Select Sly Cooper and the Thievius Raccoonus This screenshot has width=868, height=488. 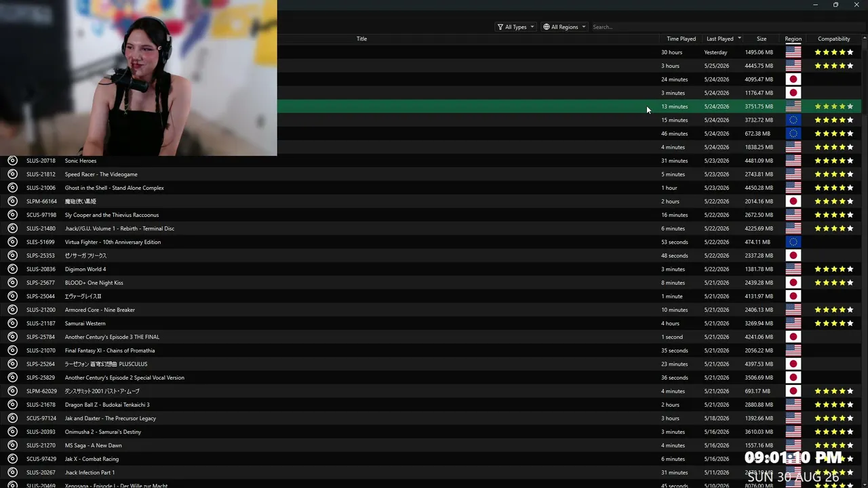[x=112, y=215]
